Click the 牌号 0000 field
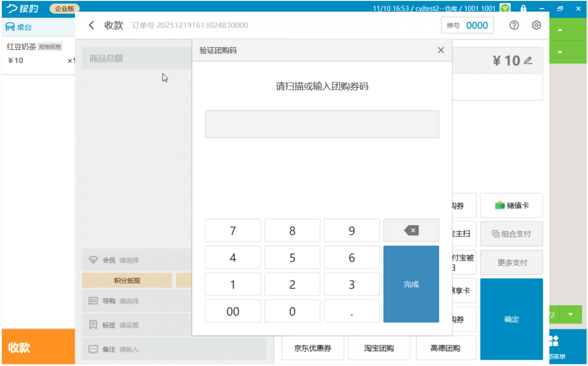The image size is (588, 366). coord(467,25)
